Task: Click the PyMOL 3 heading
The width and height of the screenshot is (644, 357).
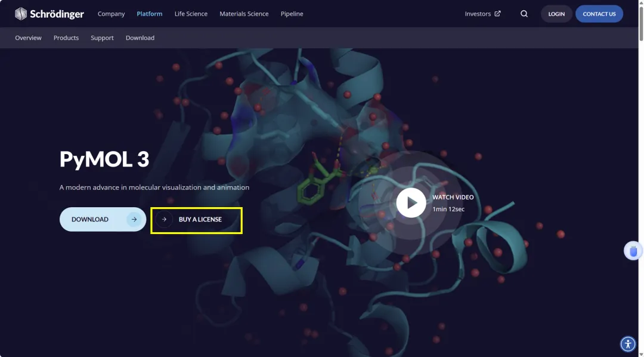Action: click(104, 159)
